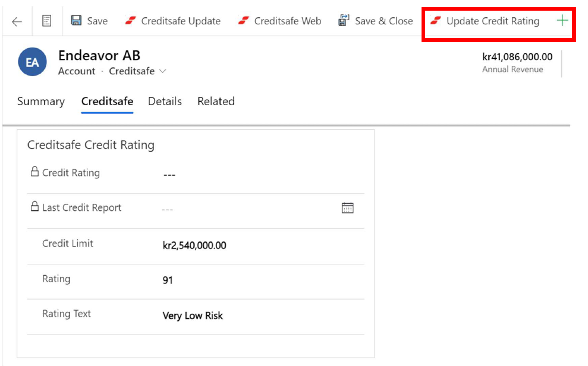The width and height of the screenshot is (588, 366).
Task: Click the Save floppy disk icon
Action: coord(77,21)
